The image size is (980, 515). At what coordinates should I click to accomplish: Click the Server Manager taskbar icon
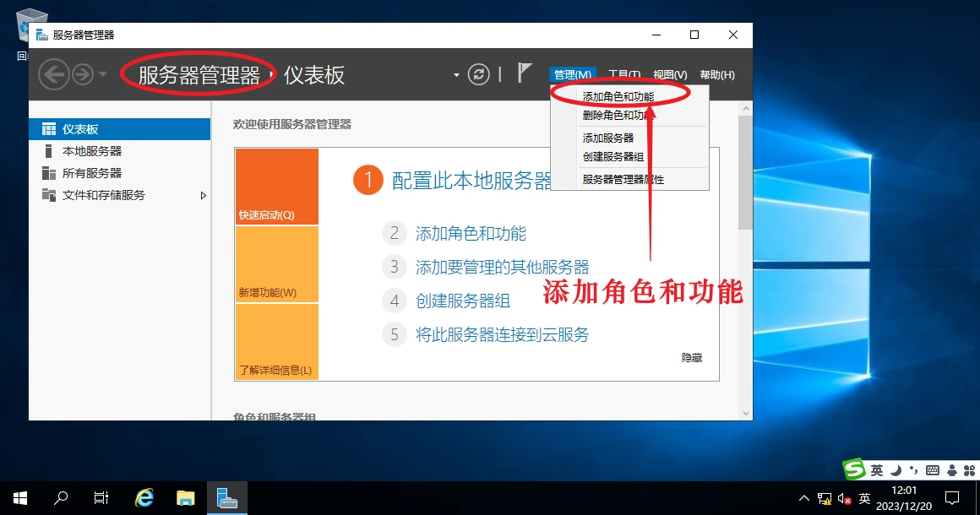click(227, 498)
